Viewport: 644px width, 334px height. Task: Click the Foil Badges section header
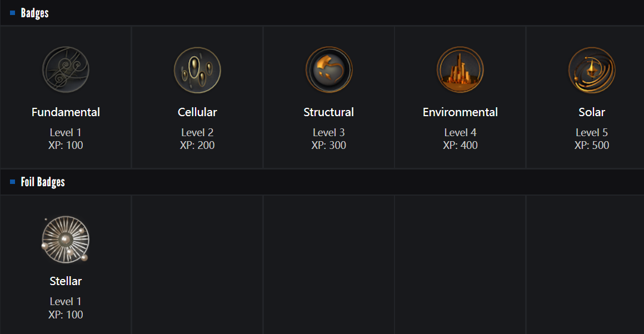(x=43, y=182)
